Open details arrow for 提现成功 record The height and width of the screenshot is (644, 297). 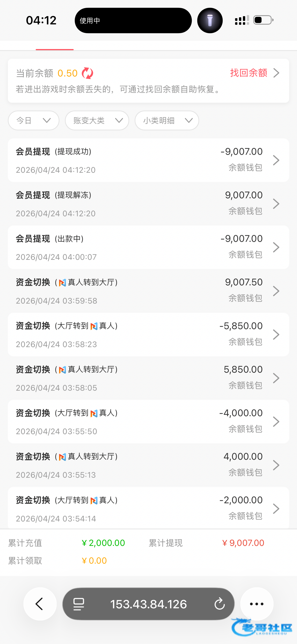click(276, 160)
